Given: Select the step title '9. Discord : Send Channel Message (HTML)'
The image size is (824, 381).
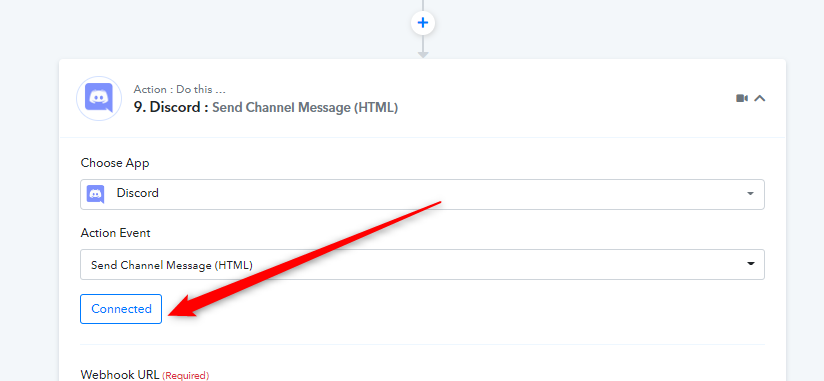Looking at the screenshot, I should (265, 107).
